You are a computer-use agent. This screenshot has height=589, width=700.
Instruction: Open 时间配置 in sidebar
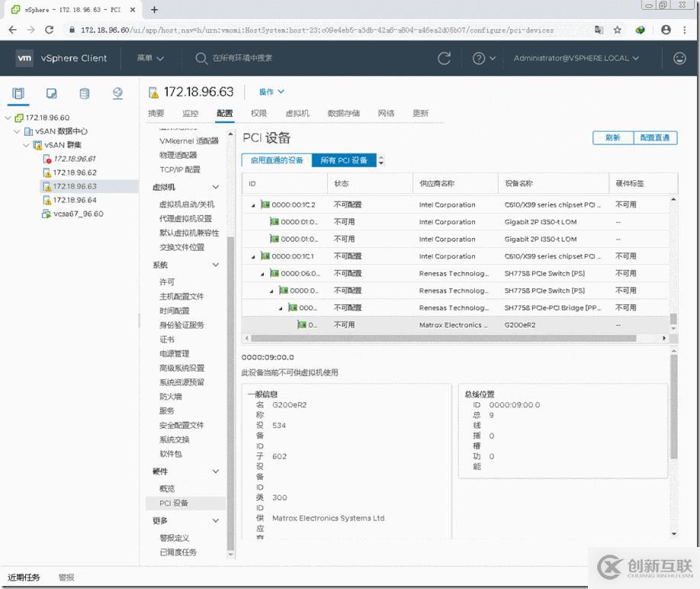pyautogui.click(x=174, y=311)
